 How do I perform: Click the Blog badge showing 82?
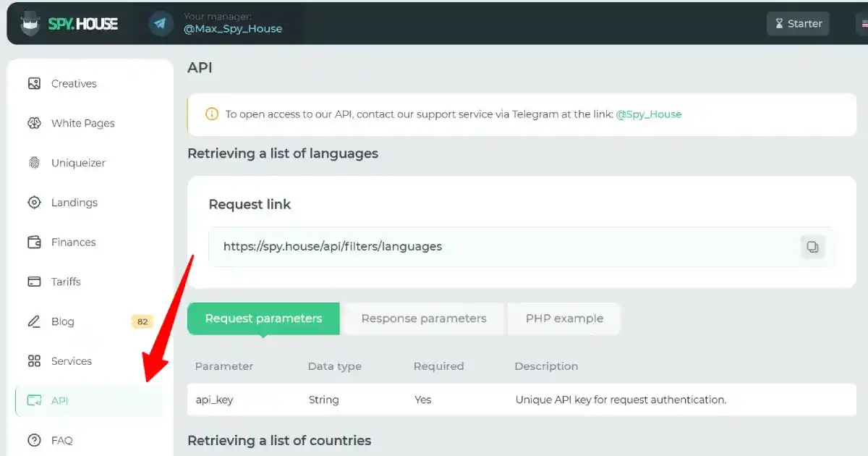(142, 321)
